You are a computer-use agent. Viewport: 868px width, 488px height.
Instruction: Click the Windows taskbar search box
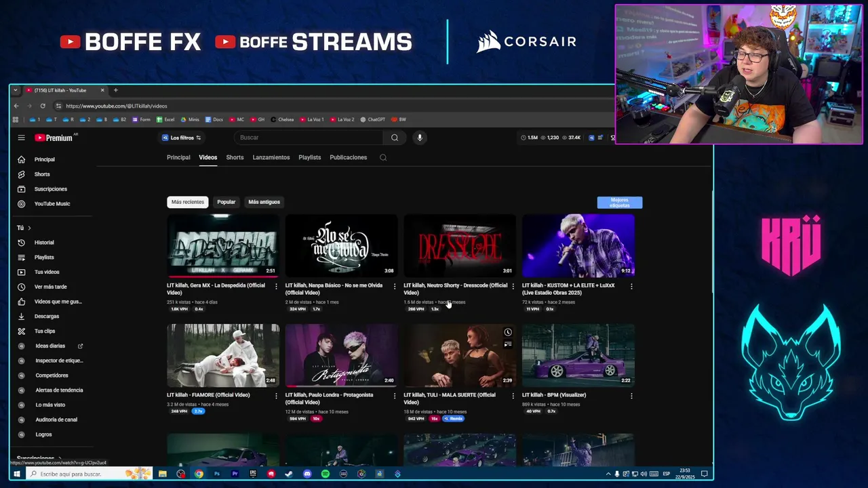[x=88, y=474]
